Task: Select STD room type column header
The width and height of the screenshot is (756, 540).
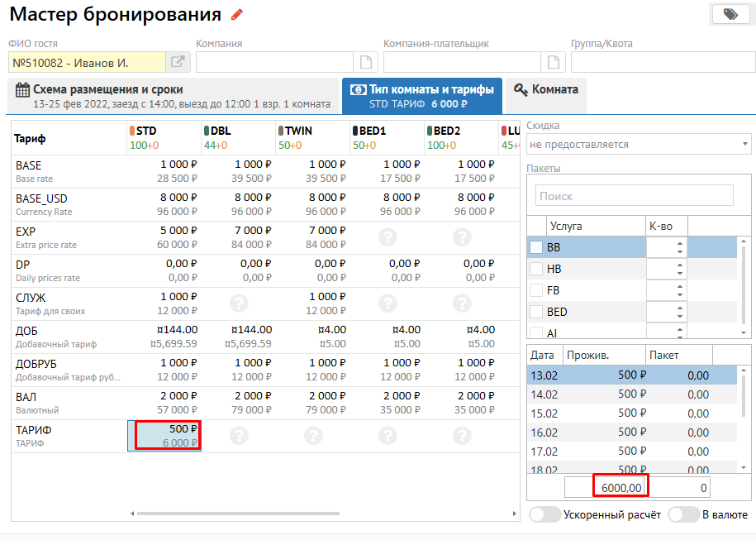Action: [164, 138]
